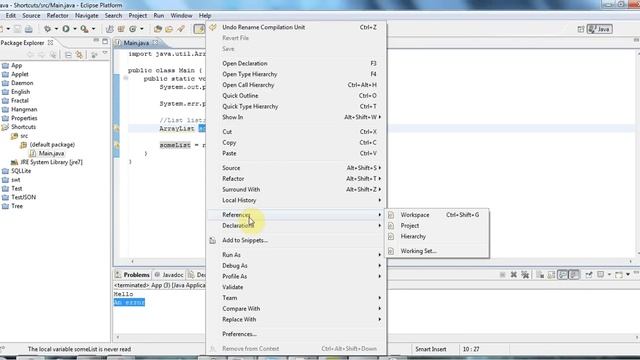Click Add to Snippets... entry

[x=297, y=240]
